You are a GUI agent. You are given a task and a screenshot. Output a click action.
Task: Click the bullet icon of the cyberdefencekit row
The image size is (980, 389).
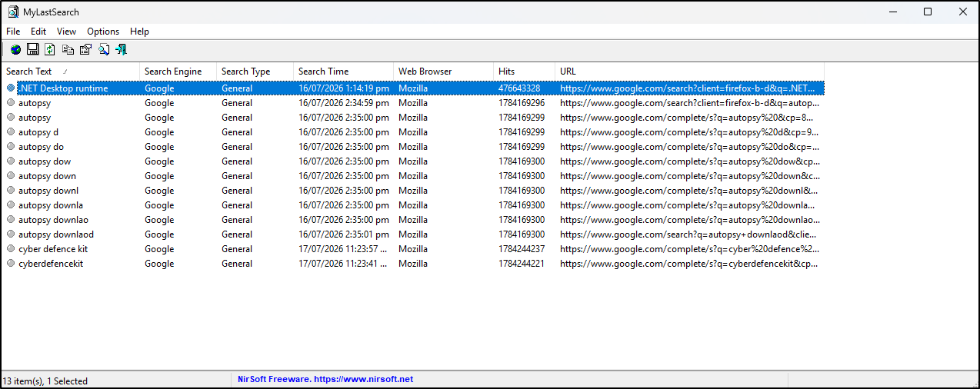tap(11, 264)
